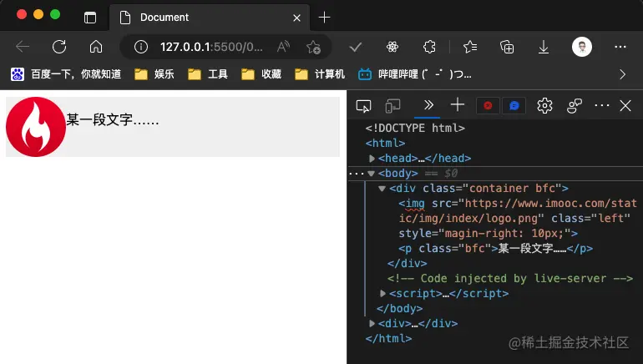Open 百度一下,你就知道 bookmark
The image size is (643, 364).
click(x=66, y=74)
